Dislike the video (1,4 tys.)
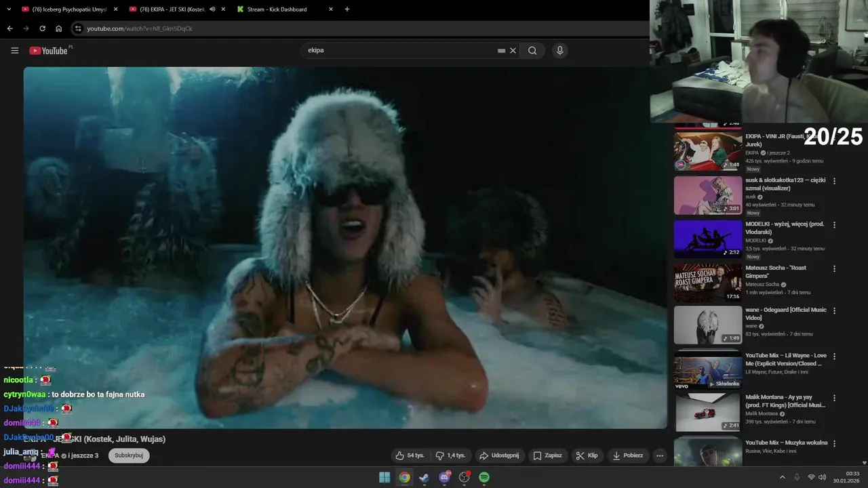The height and width of the screenshot is (488, 868). [x=451, y=455]
